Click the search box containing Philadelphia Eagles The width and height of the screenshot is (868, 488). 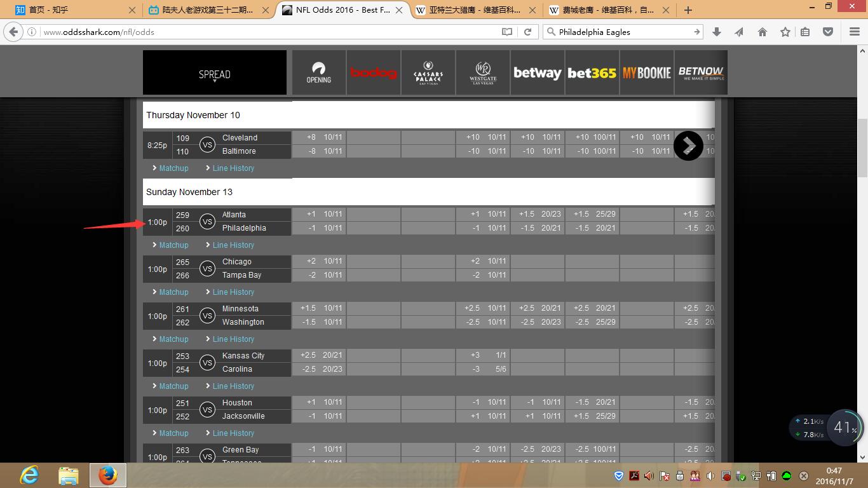(x=620, y=32)
